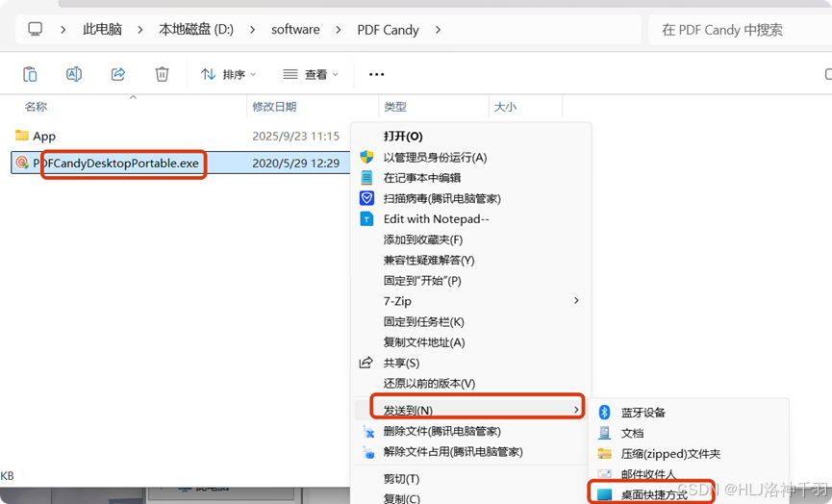The height and width of the screenshot is (504, 832).
Task: Go to software breadcrumb folder
Action: [295, 29]
